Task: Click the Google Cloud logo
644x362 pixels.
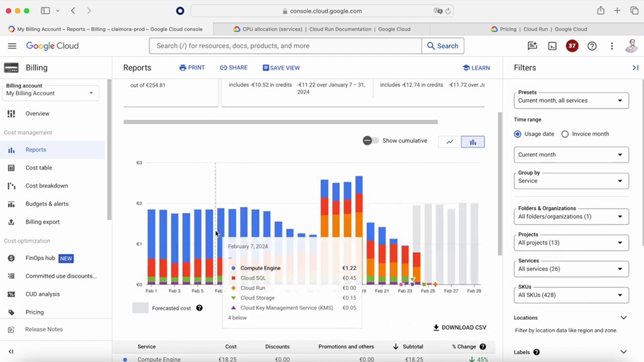Action: pyautogui.click(x=52, y=46)
